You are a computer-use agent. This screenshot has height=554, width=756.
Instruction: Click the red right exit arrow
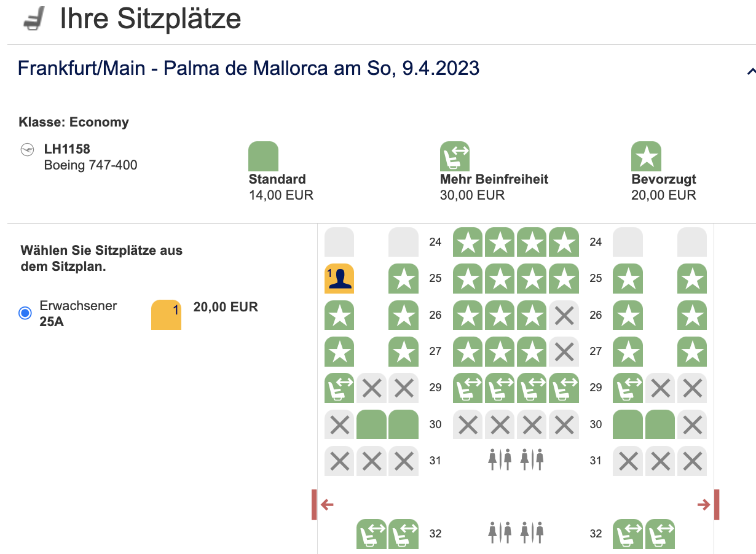tap(704, 505)
